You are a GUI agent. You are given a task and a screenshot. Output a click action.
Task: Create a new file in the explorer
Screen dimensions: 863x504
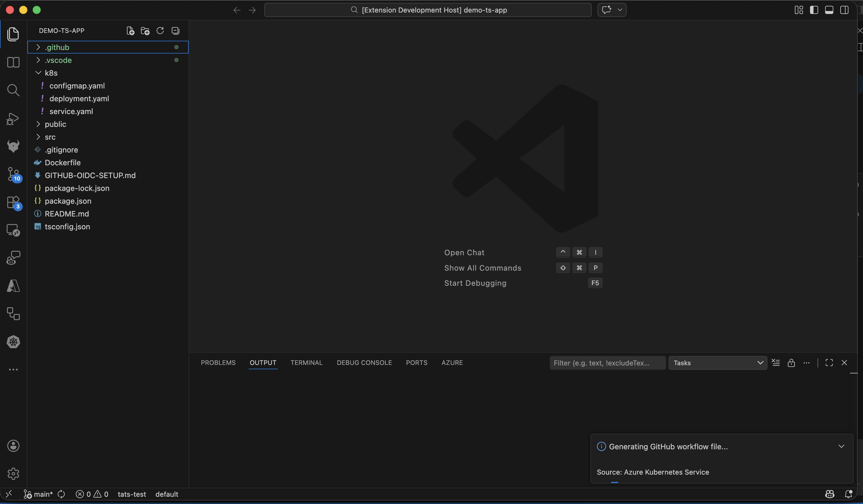point(130,31)
